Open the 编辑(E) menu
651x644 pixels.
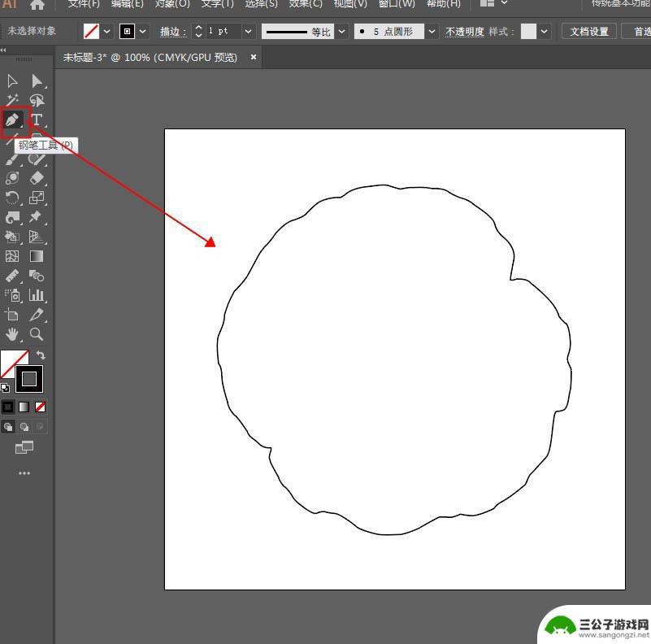[128, 3]
